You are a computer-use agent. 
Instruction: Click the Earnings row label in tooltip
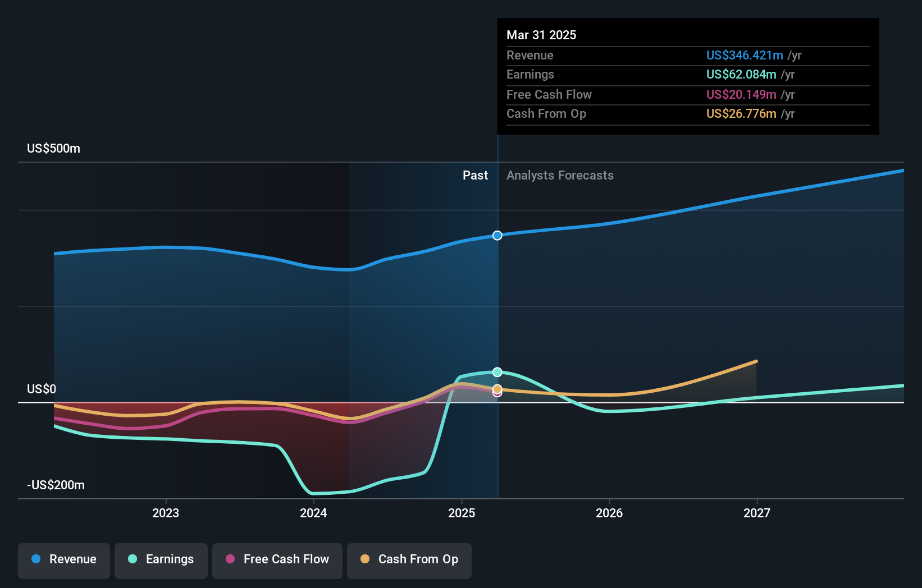pos(530,75)
